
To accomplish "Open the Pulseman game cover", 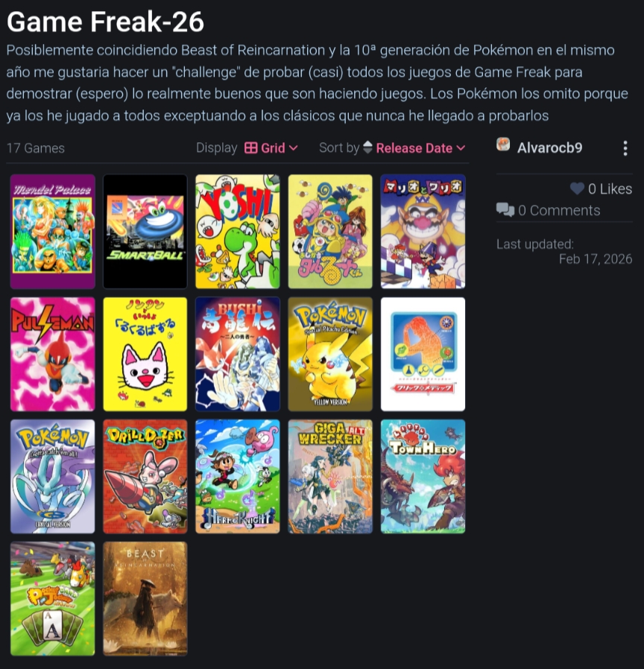I will (x=52, y=354).
